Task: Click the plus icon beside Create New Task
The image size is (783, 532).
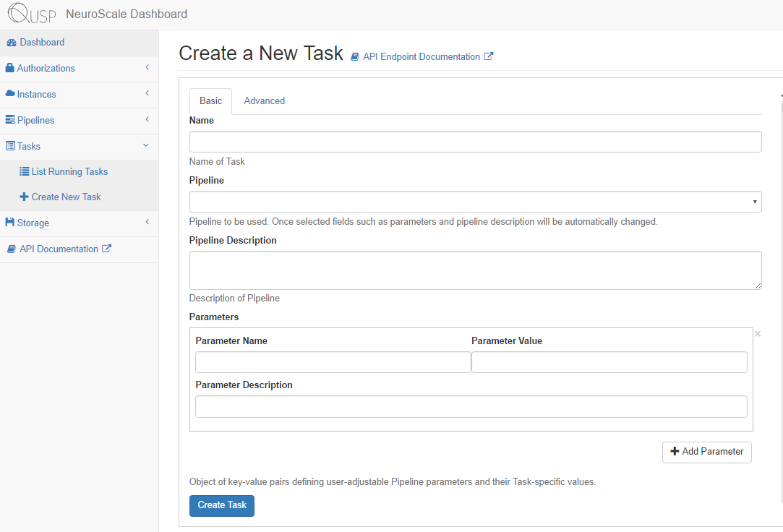Action: click(24, 197)
